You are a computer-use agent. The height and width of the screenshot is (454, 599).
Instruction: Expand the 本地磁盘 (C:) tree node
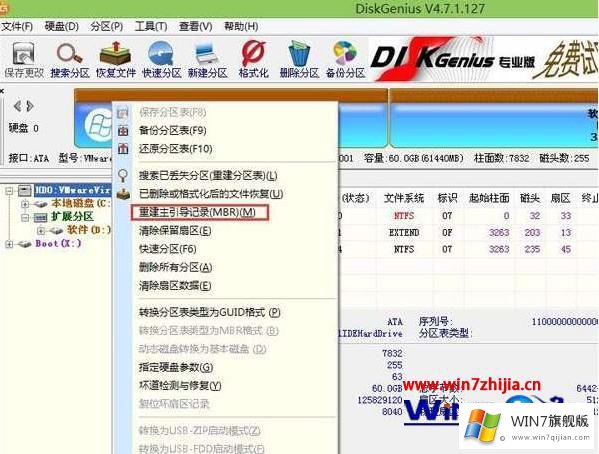click(x=25, y=204)
